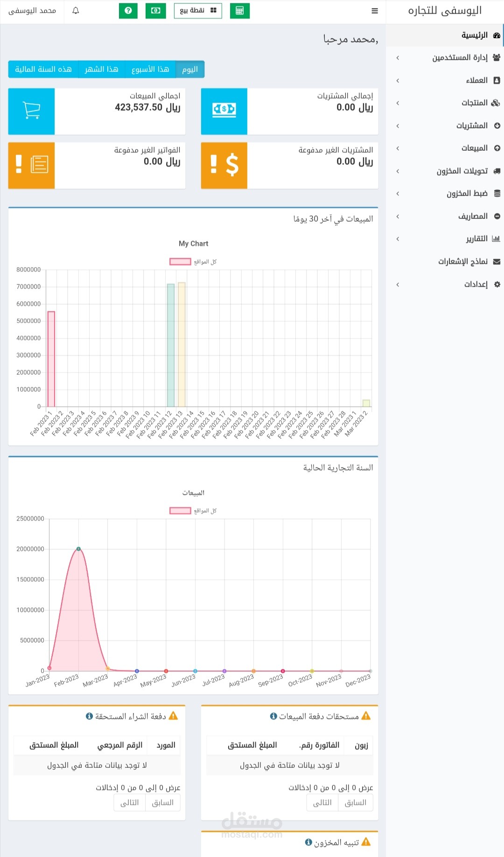Sort by الفاتورة رقم column header
This screenshot has width=504, height=857.
tap(319, 745)
